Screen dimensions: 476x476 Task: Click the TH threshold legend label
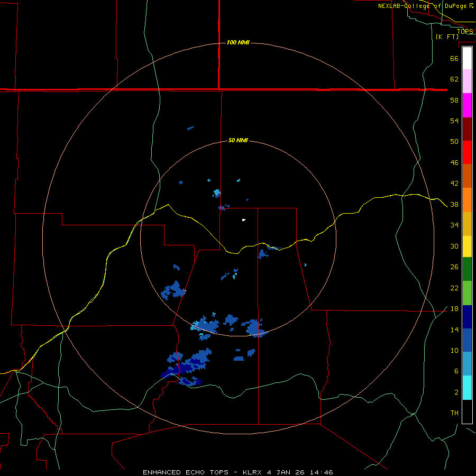click(x=454, y=413)
